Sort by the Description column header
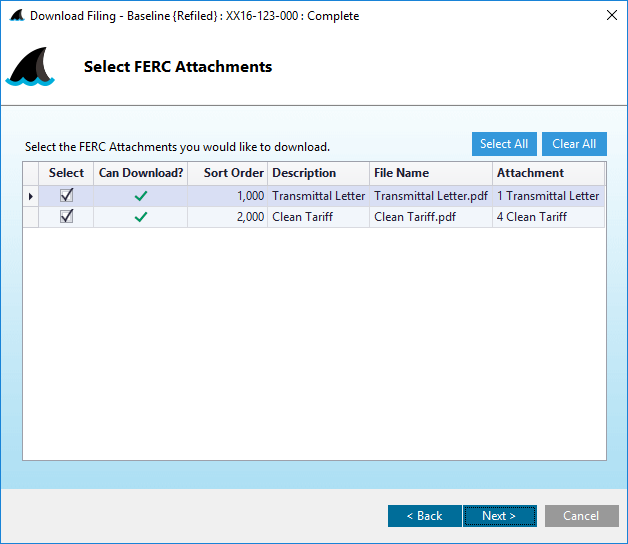 tap(318, 173)
